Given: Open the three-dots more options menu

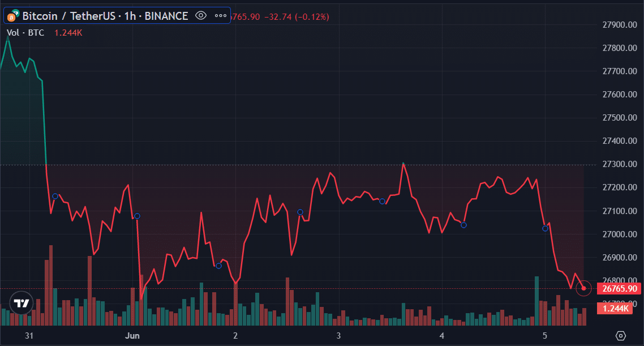Looking at the screenshot, I should [221, 16].
